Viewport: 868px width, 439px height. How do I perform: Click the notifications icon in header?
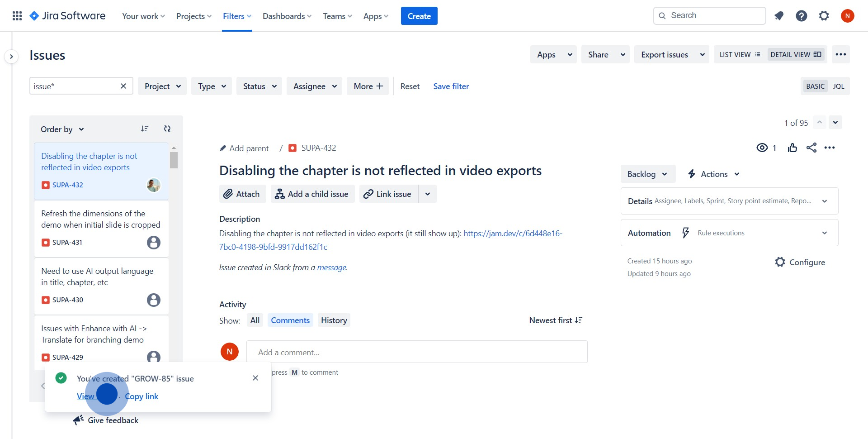point(778,16)
